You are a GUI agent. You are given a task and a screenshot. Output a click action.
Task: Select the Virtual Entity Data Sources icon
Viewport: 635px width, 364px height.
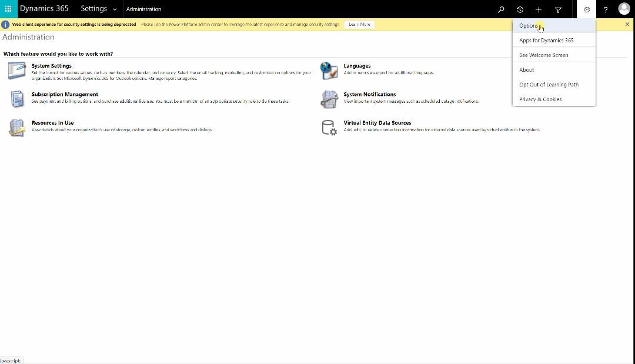tap(329, 126)
